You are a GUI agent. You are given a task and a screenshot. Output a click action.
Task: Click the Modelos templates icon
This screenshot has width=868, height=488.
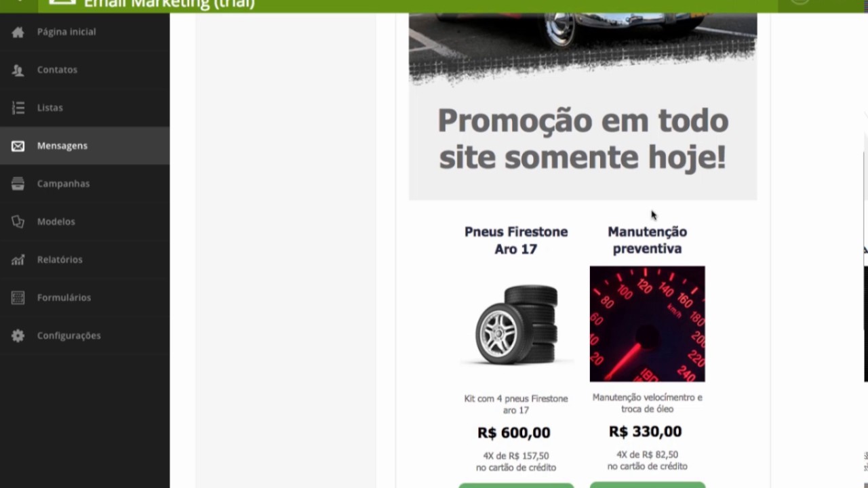pyautogui.click(x=18, y=222)
